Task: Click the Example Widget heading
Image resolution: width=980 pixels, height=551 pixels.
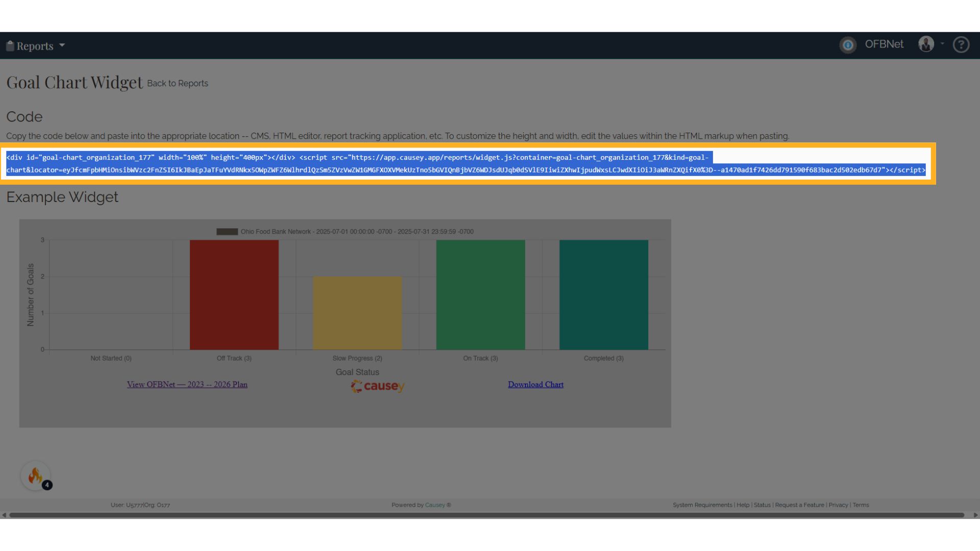Action: pos(62,197)
